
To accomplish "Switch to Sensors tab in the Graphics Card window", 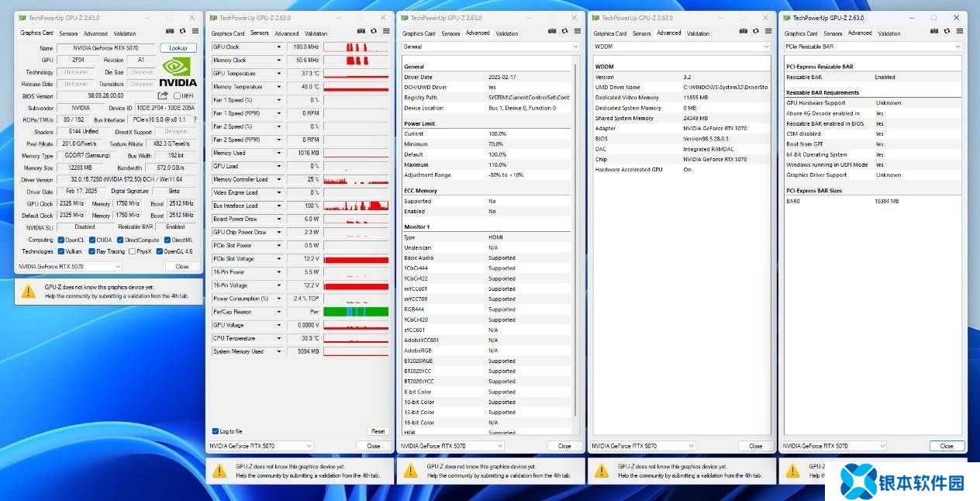I will point(68,33).
